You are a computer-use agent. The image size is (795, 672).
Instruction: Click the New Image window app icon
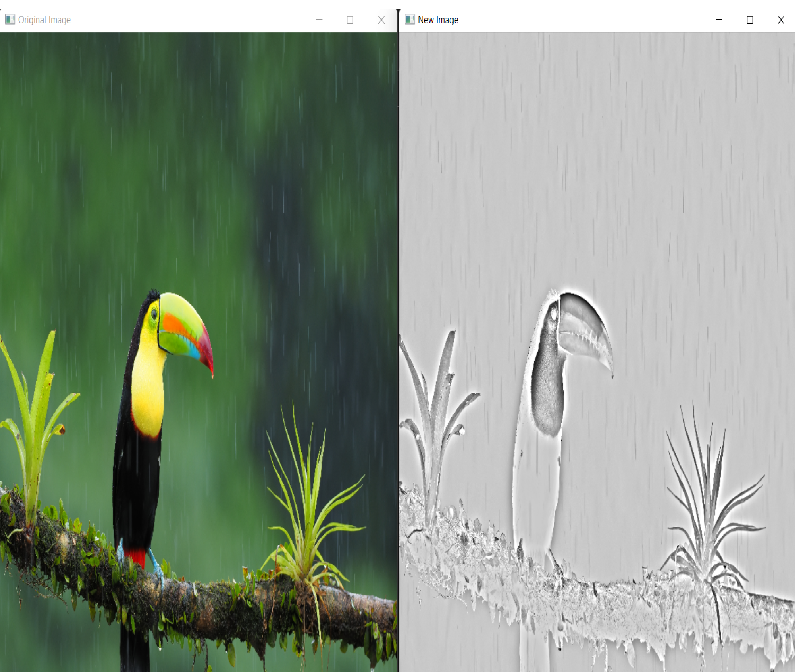(409, 20)
